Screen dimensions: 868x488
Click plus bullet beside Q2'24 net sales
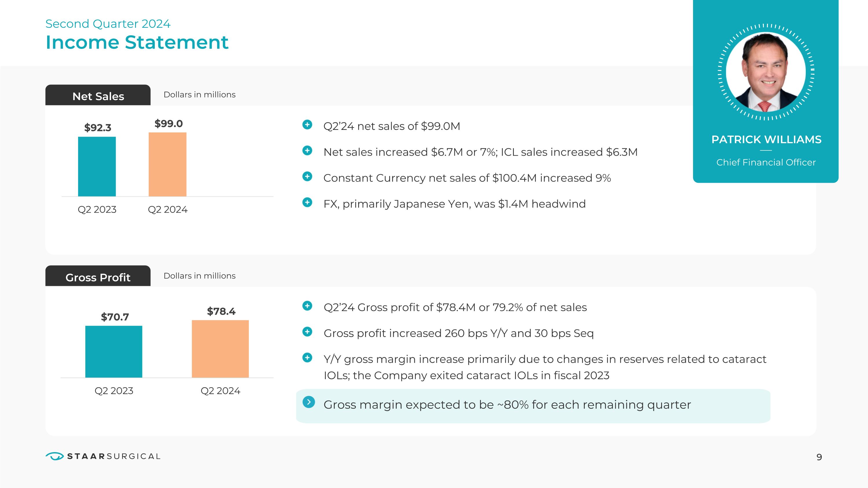click(x=307, y=125)
